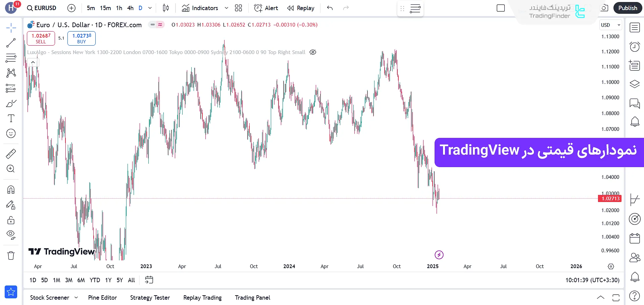Viewport: 644px width, 305px height.
Task: Select the trend line drawing tool
Action: (x=11, y=43)
